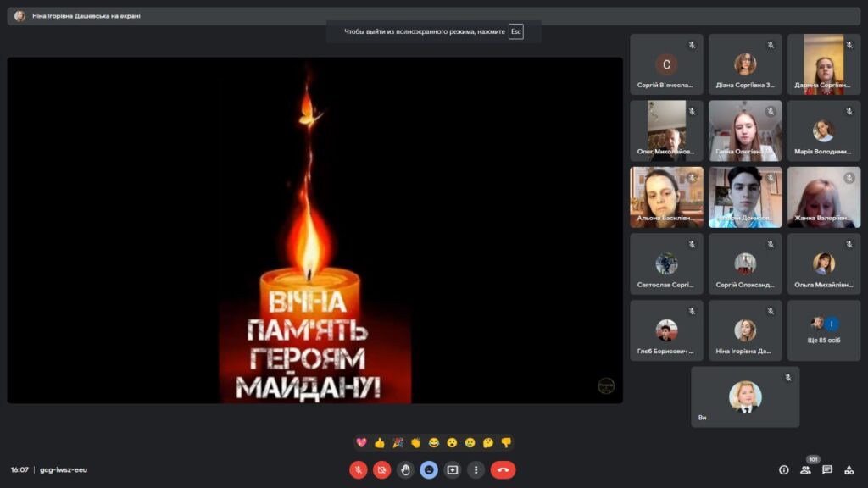Open the three-dot more options menu
The height and width of the screenshot is (488, 868).
click(476, 469)
